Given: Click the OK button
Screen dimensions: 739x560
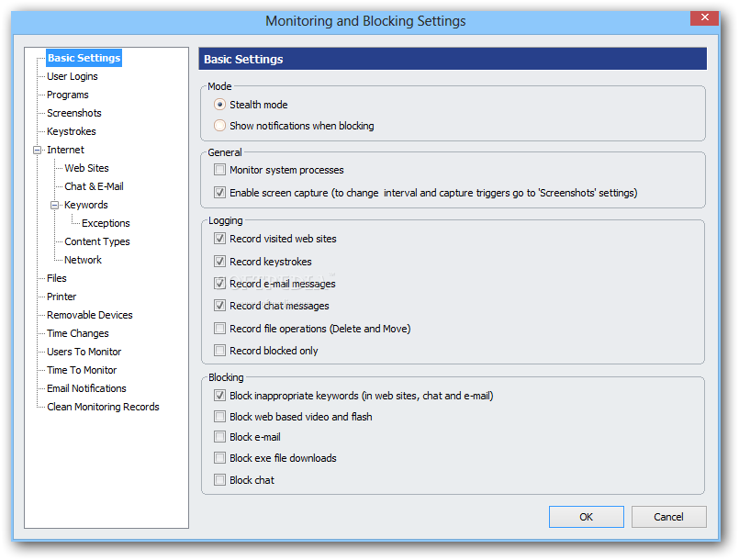Looking at the screenshot, I should click(x=587, y=517).
